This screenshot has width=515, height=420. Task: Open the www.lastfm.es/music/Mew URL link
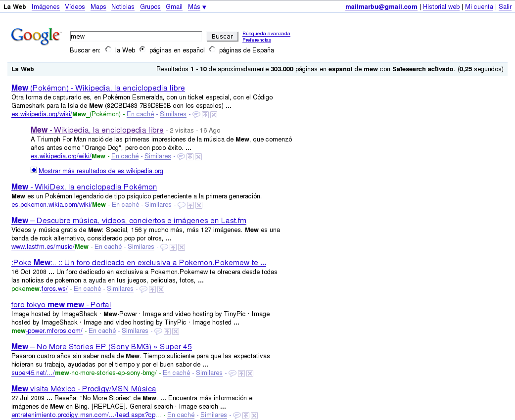coord(50,247)
